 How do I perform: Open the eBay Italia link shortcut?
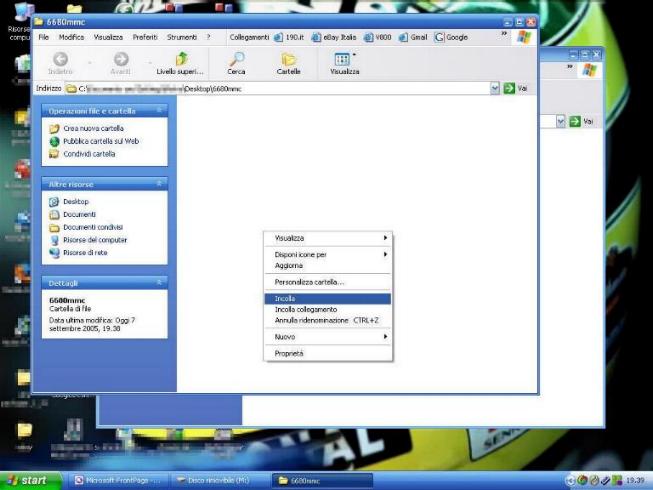pyautogui.click(x=334, y=37)
